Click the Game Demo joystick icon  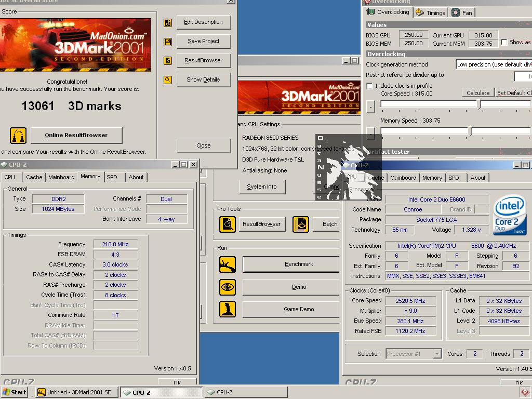pos(228,309)
